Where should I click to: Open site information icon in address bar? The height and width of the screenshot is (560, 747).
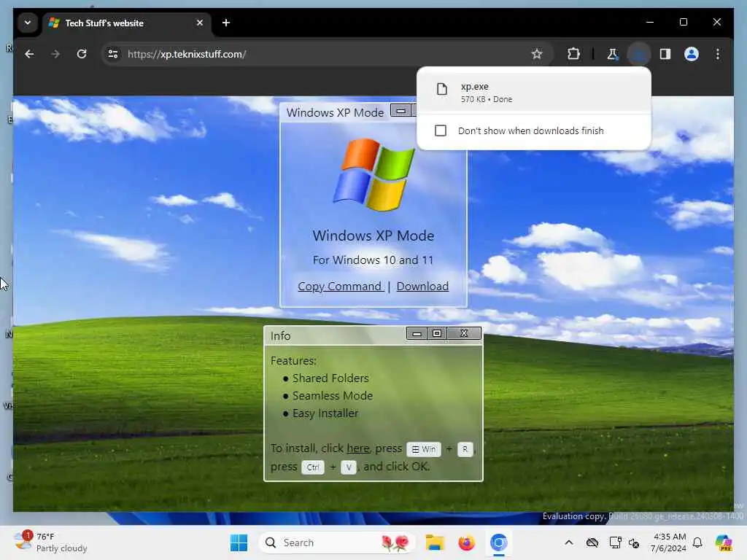[x=113, y=54]
